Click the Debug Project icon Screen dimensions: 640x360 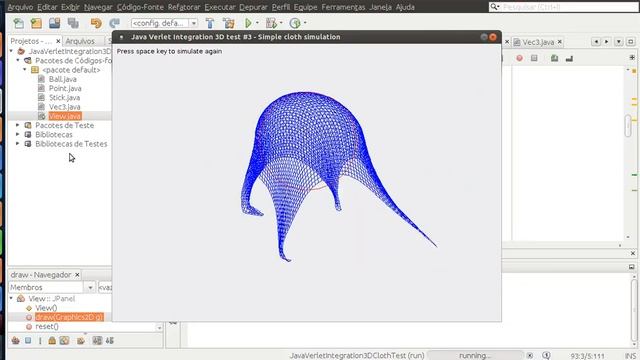(x=271, y=23)
